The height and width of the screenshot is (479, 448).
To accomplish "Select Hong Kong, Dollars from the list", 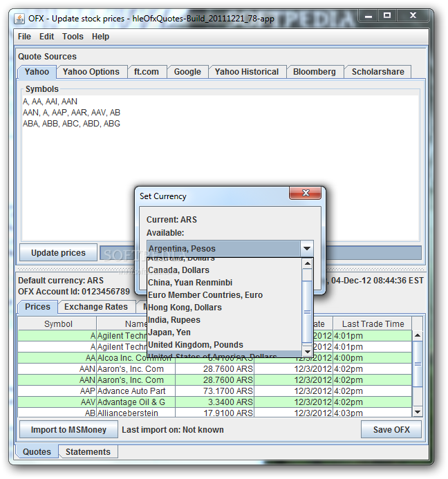I will (224, 308).
